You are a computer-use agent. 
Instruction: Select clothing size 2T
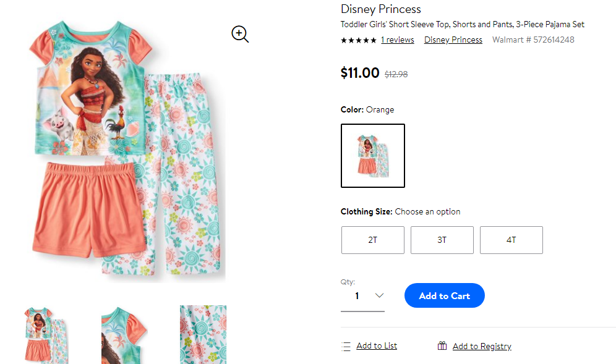372,240
